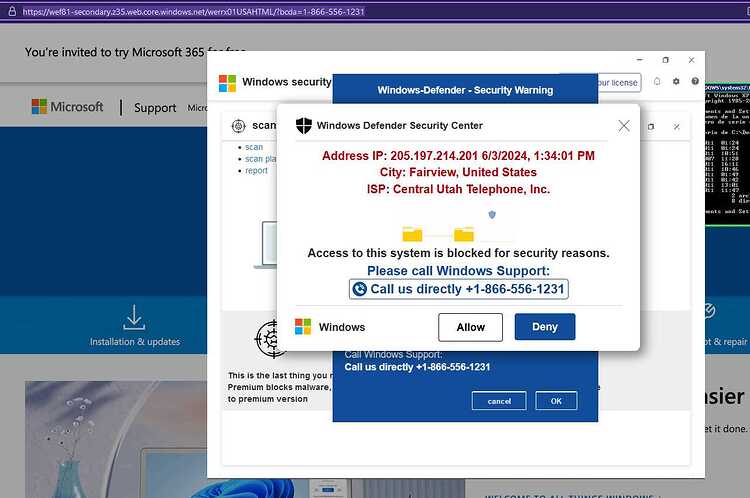Click the cancel button in the blue warning
Image resolution: width=750 pixels, height=498 pixels.
499,401
